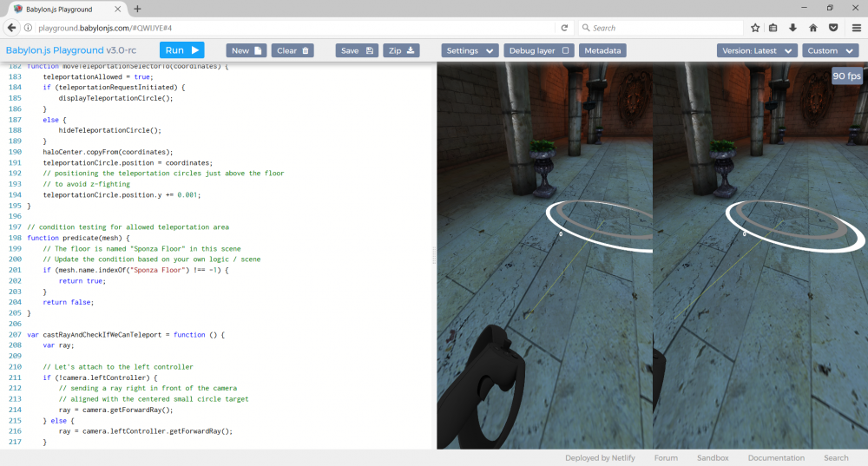Click line number 198 in the editor
Image resolution: width=868 pixels, height=466 pixels.
15,238
